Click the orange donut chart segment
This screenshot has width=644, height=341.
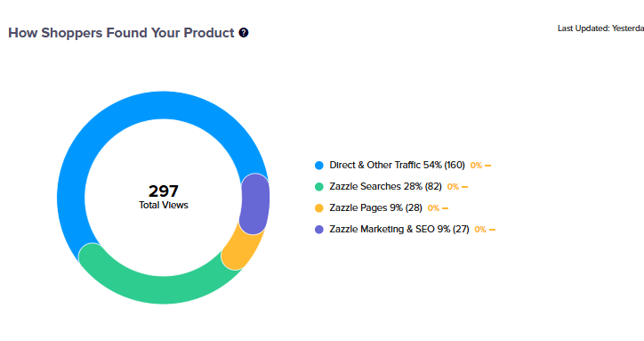coord(242,249)
